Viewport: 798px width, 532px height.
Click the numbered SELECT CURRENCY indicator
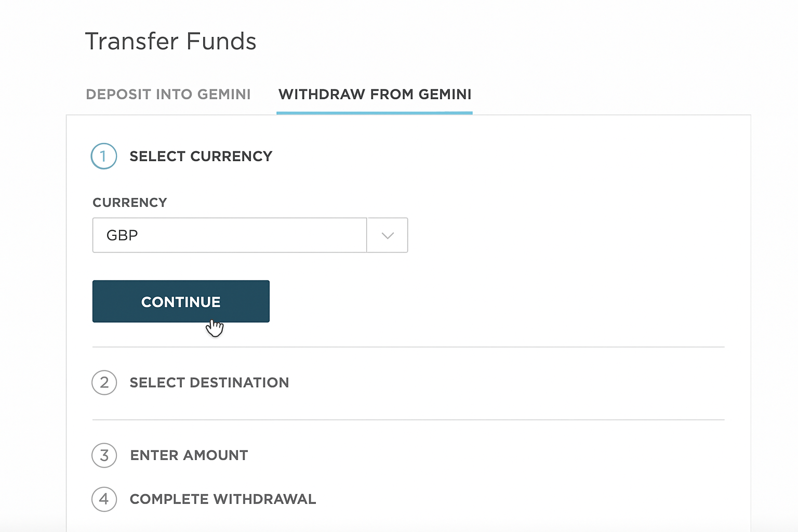point(103,156)
